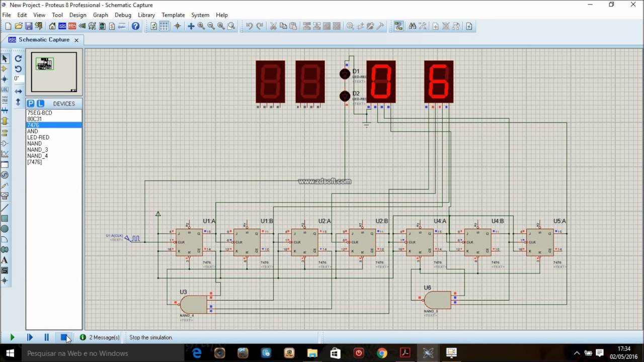Select 7SEG-BCD in the devices list
The image size is (644, 362).
coord(54,113)
